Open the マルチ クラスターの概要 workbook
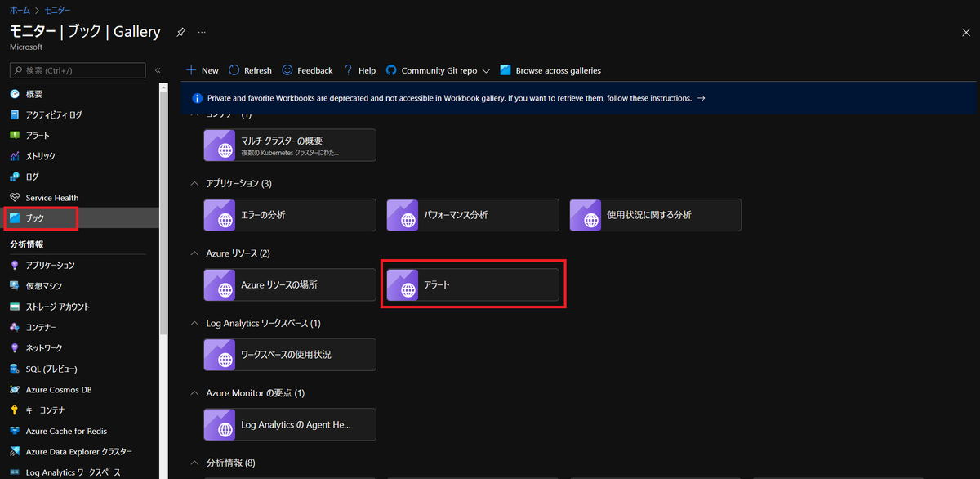Screen dimensions: 980x479 click(290, 145)
